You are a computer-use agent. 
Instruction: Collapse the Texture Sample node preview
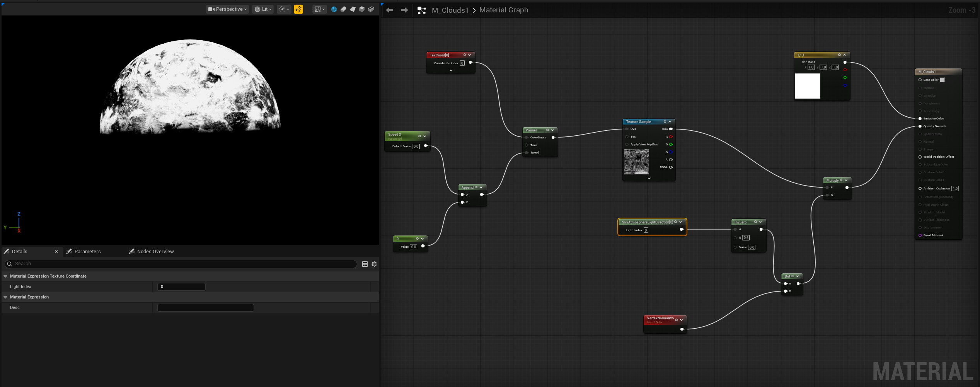coord(670,122)
